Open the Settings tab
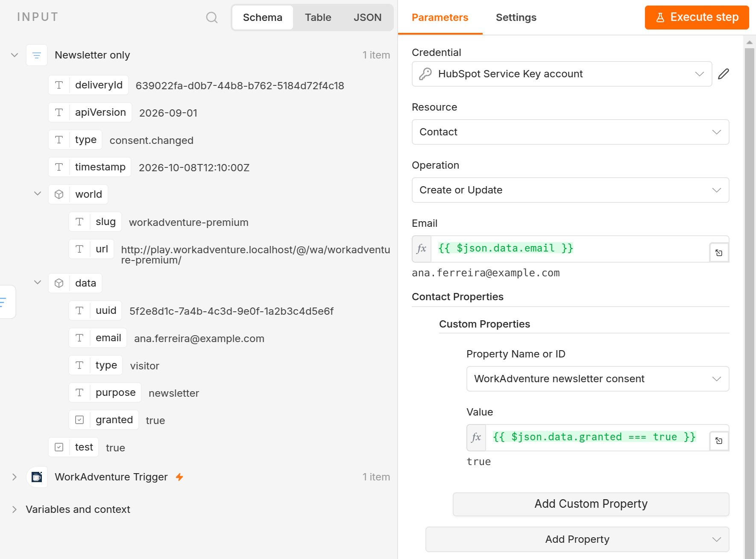Viewport: 756px width, 559px height. [x=516, y=18]
